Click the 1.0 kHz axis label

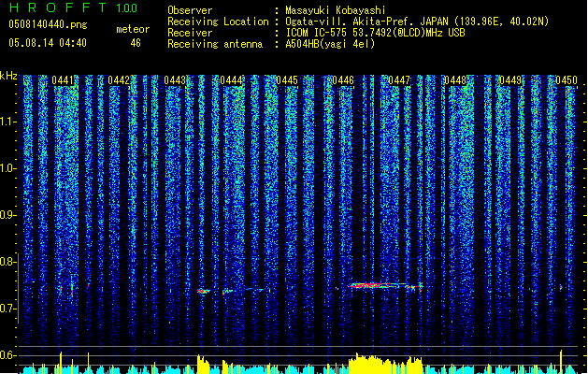click(x=7, y=168)
